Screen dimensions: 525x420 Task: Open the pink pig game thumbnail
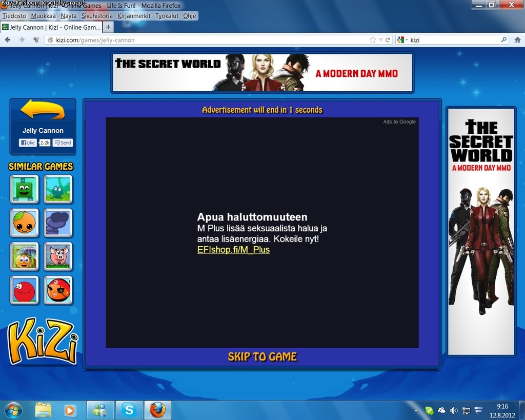pyautogui.click(x=58, y=256)
